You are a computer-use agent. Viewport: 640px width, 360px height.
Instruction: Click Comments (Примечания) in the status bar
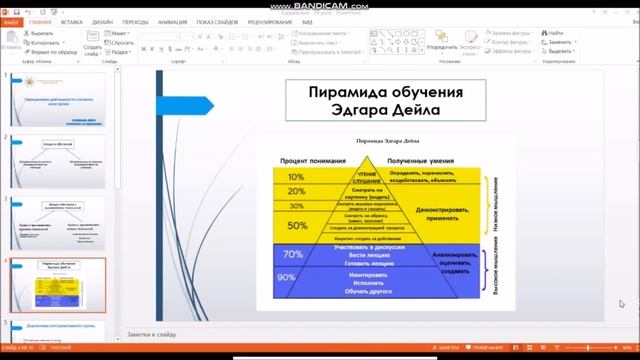click(x=484, y=348)
